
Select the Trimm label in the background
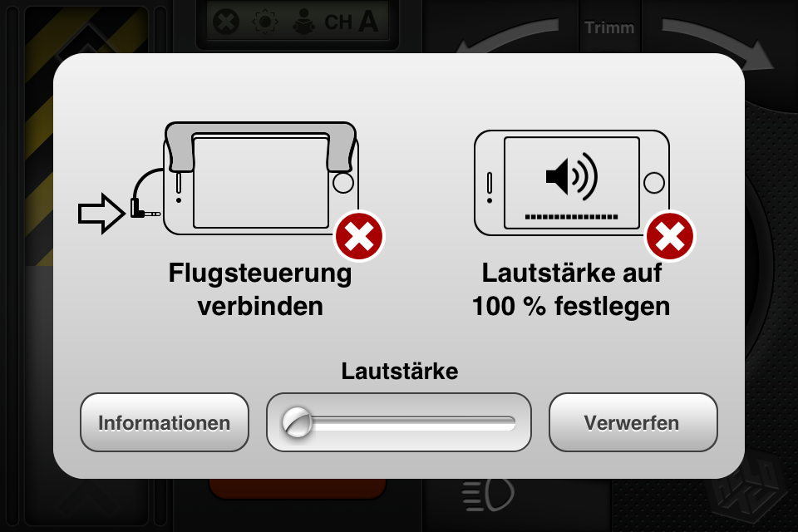(609, 27)
